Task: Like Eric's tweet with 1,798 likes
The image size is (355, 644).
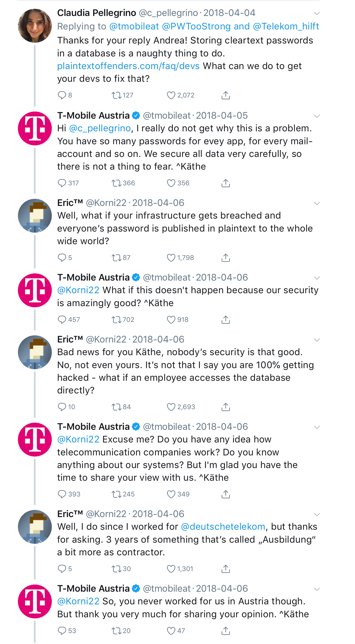Action: [171, 258]
